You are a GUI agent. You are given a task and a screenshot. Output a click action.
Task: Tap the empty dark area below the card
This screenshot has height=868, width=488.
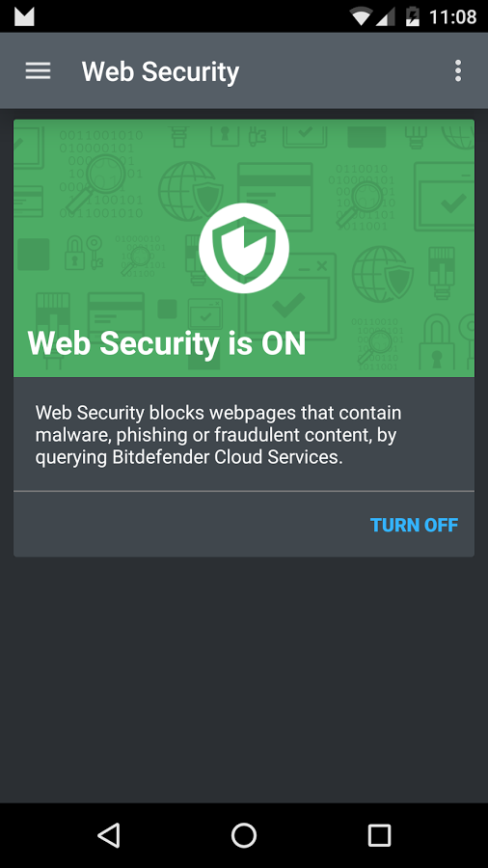coord(244,680)
